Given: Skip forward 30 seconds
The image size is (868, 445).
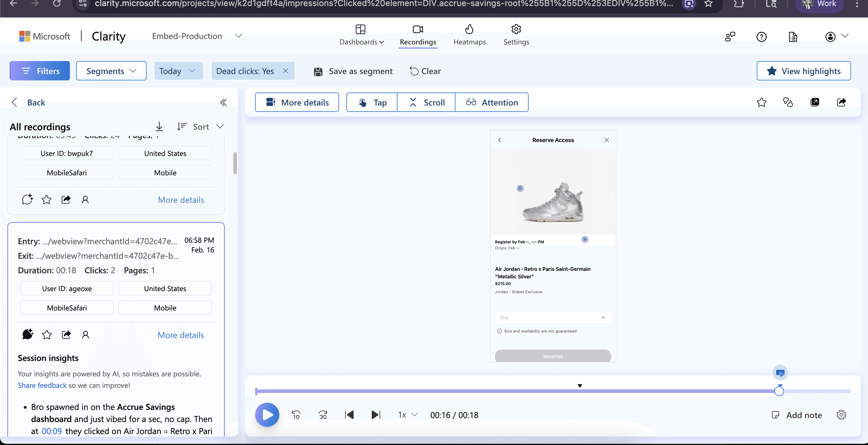Looking at the screenshot, I should tap(322, 415).
